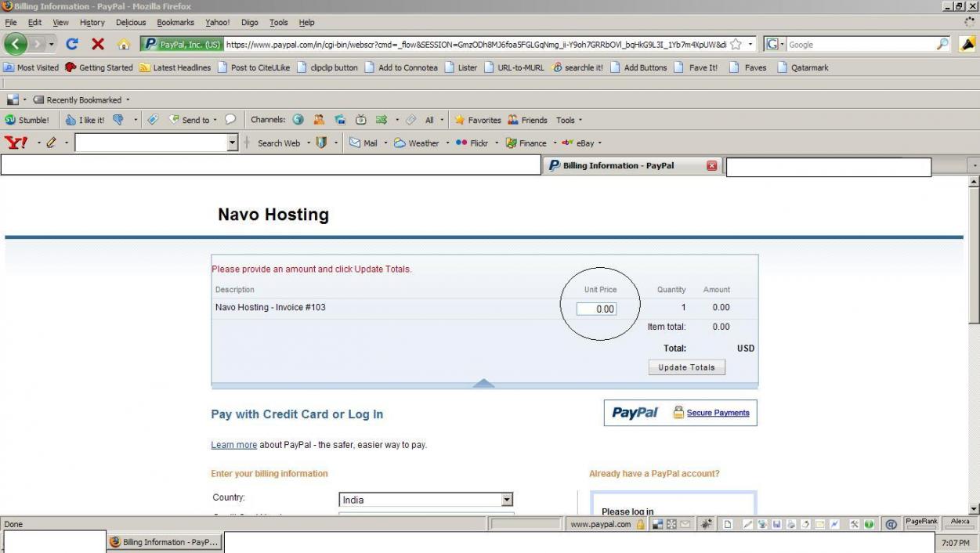Click the thumbs-down icon in StumbleUpon toolbar
The width and height of the screenshot is (980, 553).
pos(119,120)
